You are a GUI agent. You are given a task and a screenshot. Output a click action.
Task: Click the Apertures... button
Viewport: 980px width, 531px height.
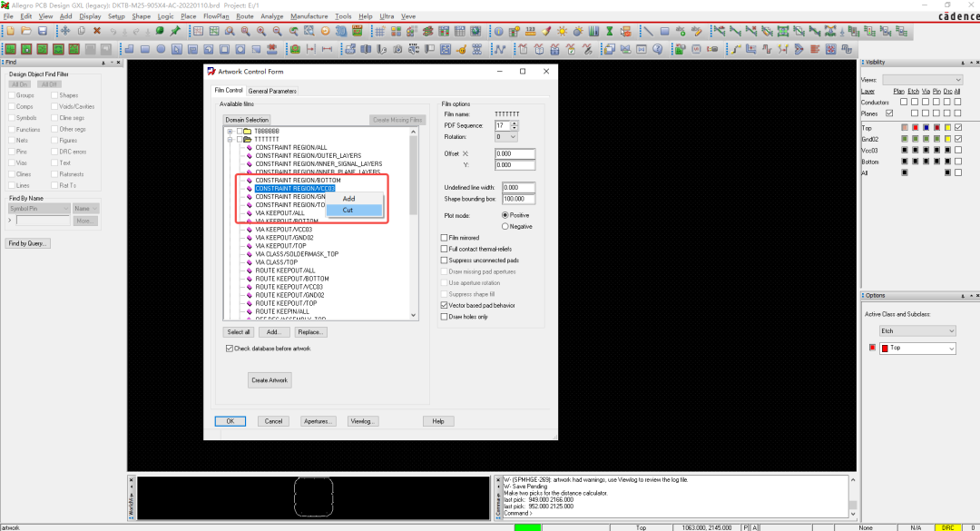[318, 421]
